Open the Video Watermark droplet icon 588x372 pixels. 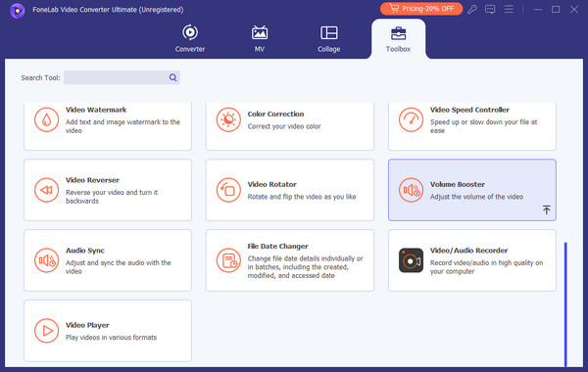coord(46,119)
